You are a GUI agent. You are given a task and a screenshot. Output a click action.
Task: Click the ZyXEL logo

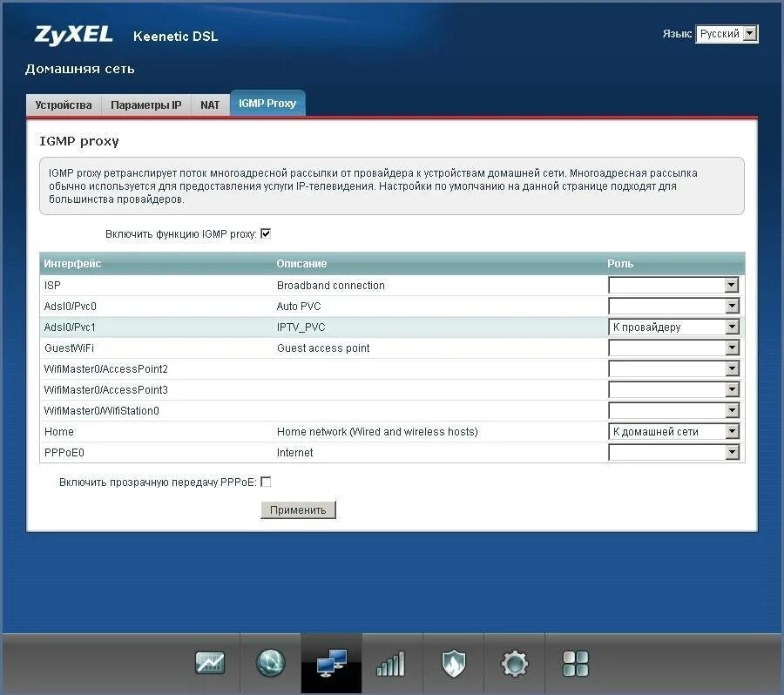73,35
